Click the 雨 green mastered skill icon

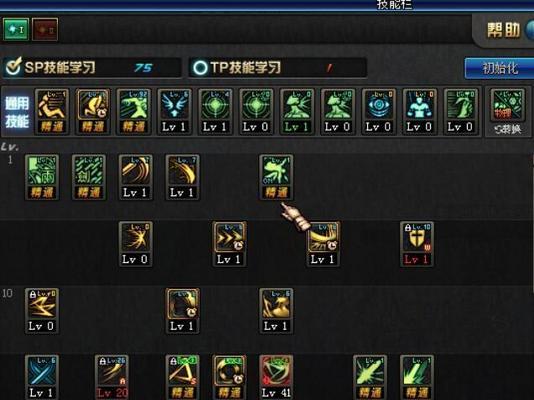coord(42,177)
